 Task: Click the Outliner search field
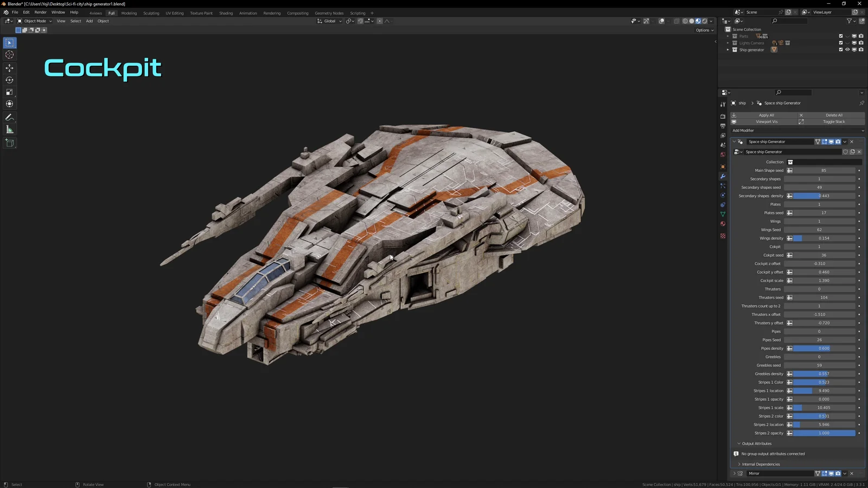(789, 21)
